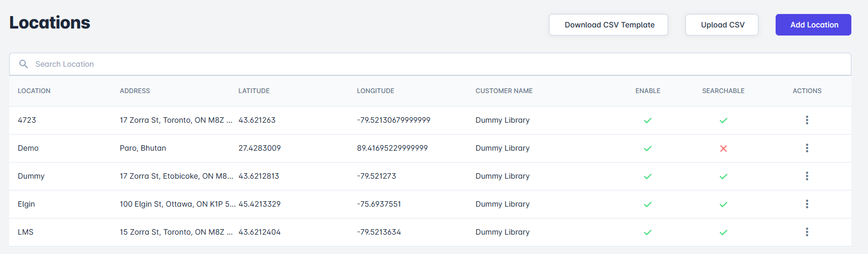Viewport: 868px width, 254px height.
Task: Toggle the red Searchable X for Demo
Action: [x=724, y=149]
